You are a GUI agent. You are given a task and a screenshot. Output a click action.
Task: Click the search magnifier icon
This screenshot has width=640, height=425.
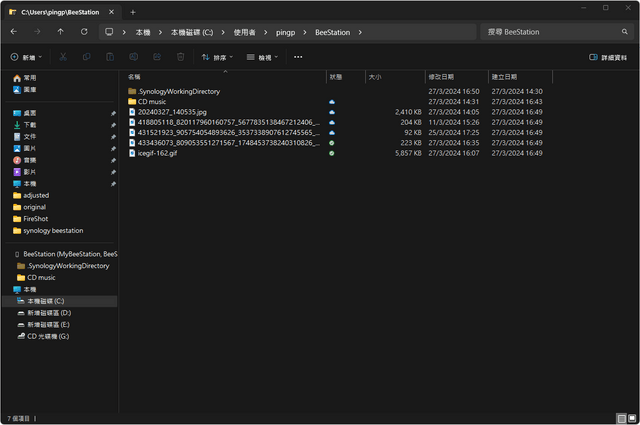click(x=624, y=31)
